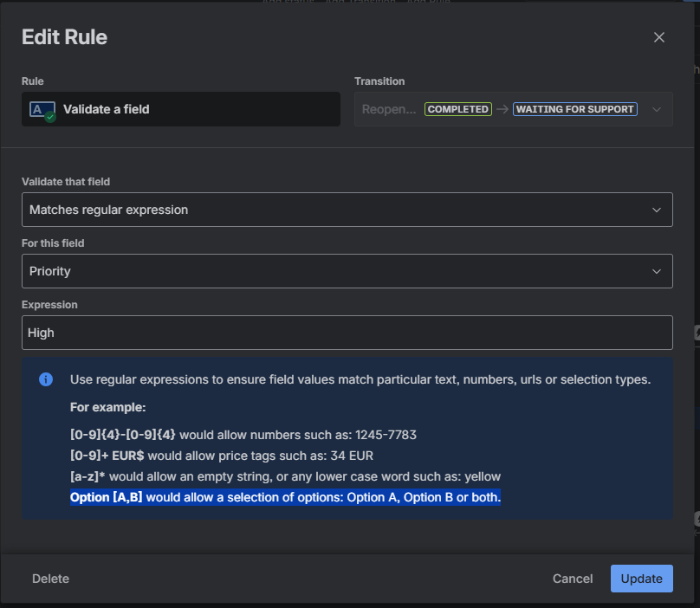Viewport: 700px width, 608px height.
Task: Click the Rule label above the rule box
Action: point(33,81)
